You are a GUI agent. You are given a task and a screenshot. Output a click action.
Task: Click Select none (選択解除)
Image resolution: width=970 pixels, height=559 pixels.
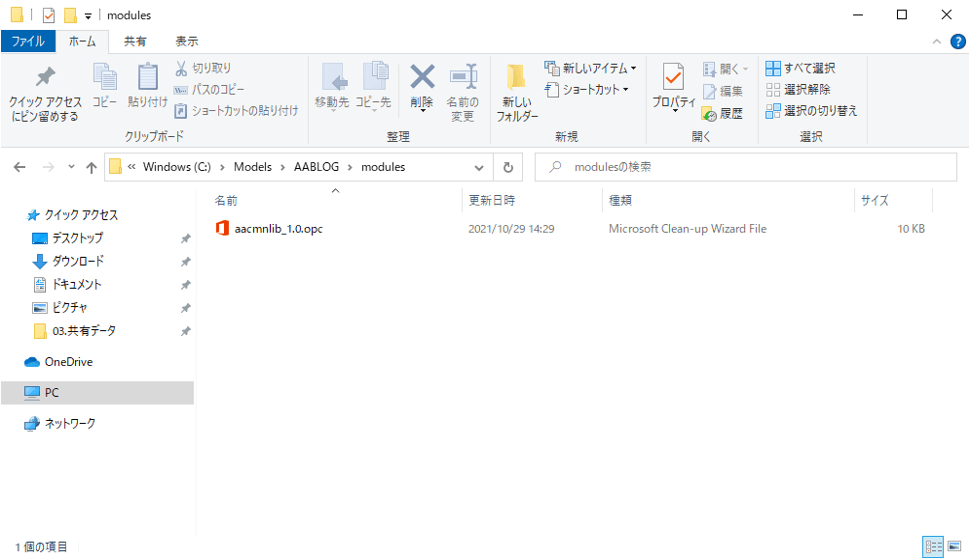[x=798, y=90]
